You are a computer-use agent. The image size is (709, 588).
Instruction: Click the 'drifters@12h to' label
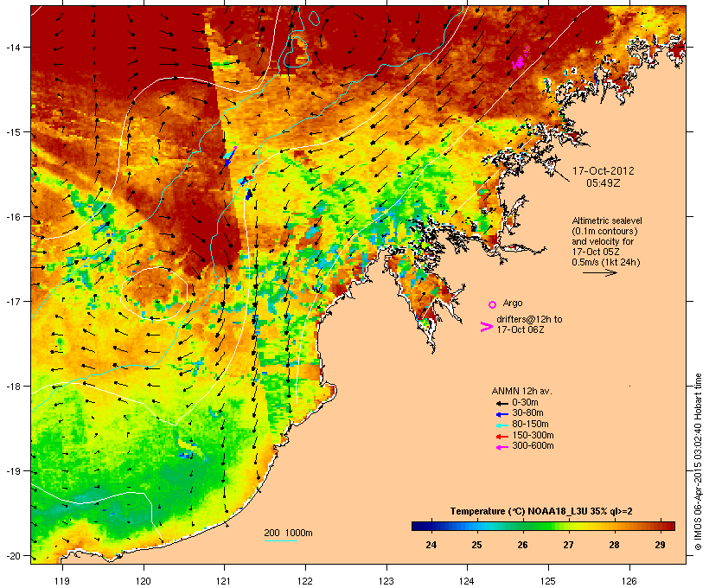(x=529, y=319)
